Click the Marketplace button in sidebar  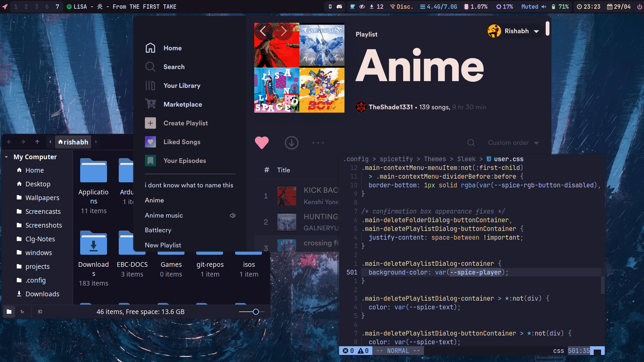coord(183,104)
